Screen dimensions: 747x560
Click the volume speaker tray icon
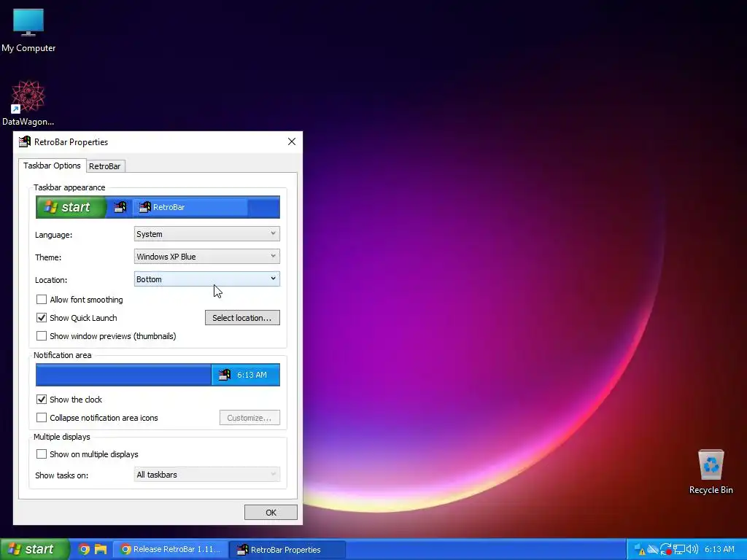(692, 550)
